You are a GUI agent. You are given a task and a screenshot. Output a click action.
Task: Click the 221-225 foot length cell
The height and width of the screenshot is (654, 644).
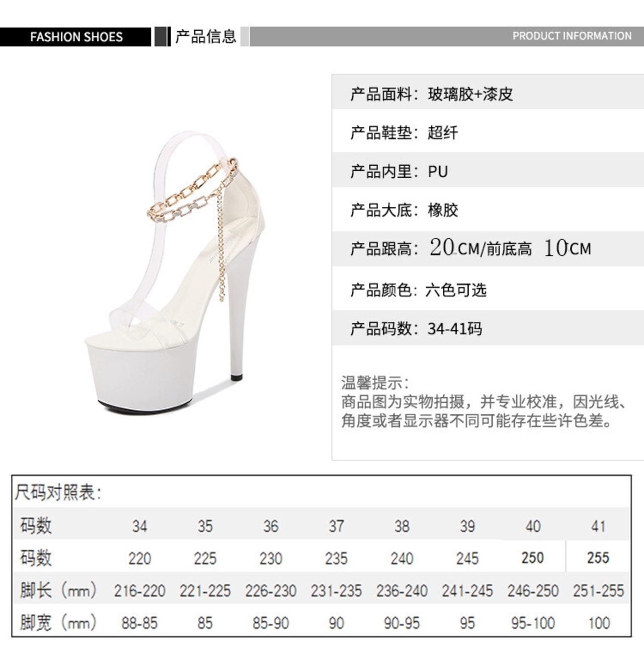click(x=205, y=591)
